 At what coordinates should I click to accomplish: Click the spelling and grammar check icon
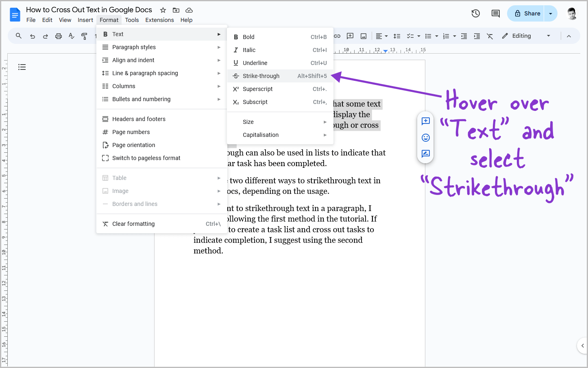tap(72, 36)
